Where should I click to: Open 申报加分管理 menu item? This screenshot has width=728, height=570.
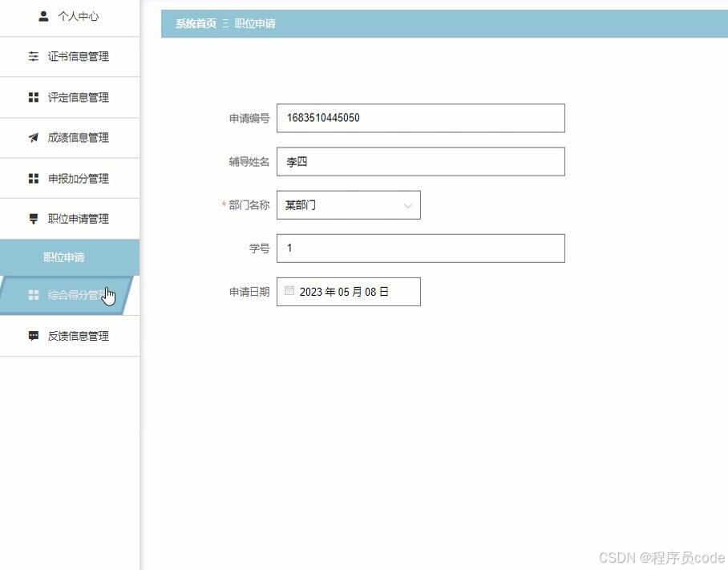[x=70, y=178]
